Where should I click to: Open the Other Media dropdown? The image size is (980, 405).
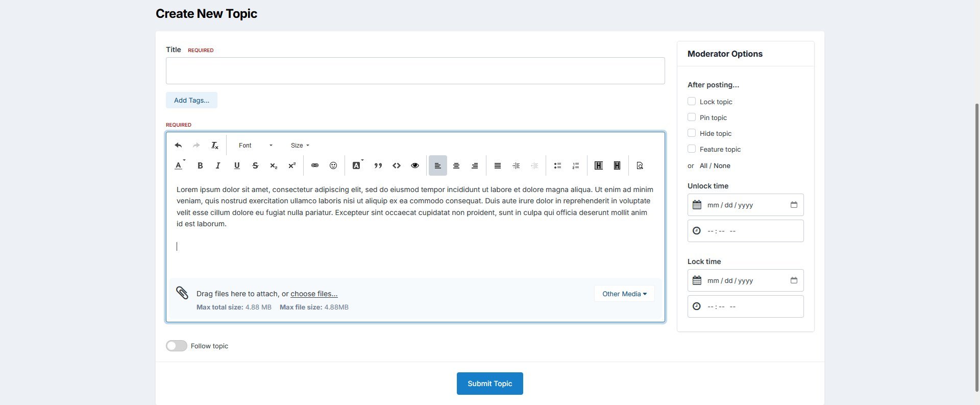click(624, 294)
